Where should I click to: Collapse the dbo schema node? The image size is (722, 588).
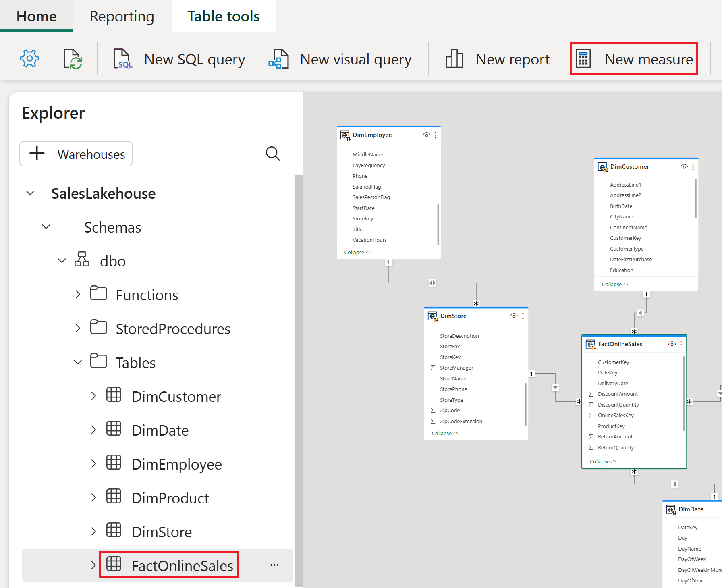click(x=62, y=261)
